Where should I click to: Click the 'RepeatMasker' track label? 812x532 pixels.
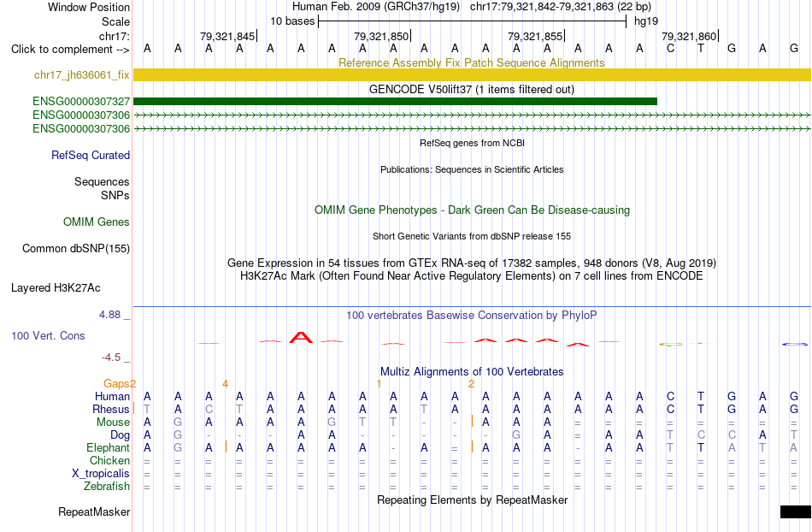coord(94,511)
